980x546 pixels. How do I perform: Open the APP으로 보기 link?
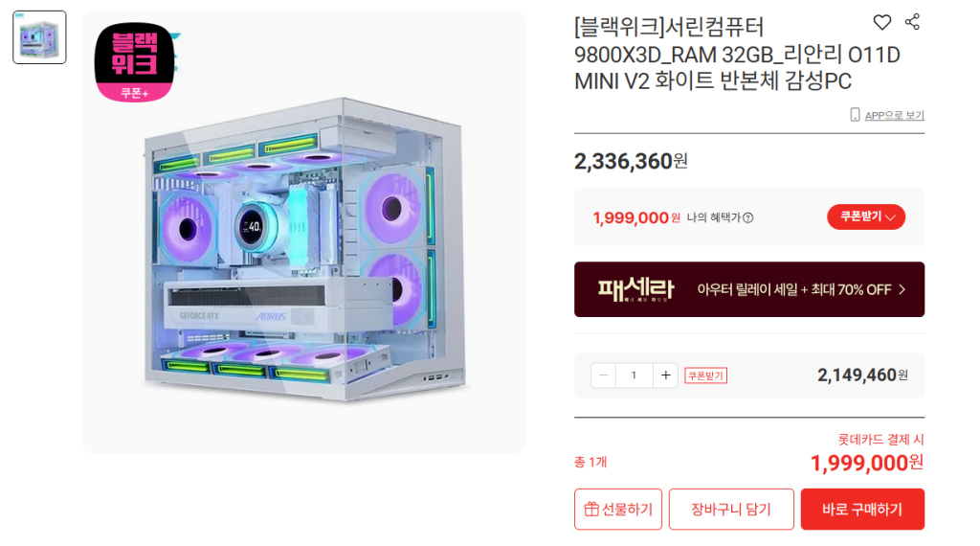(x=894, y=115)
